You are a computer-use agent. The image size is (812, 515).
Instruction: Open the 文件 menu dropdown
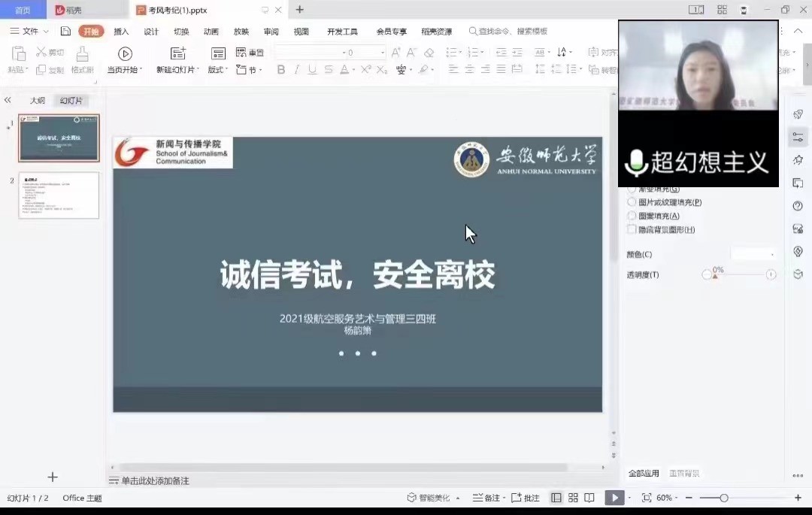click(x=29, y=32)
